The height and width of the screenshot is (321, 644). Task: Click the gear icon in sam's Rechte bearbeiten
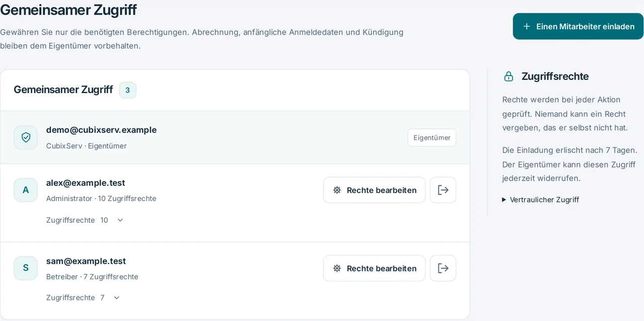337,268
